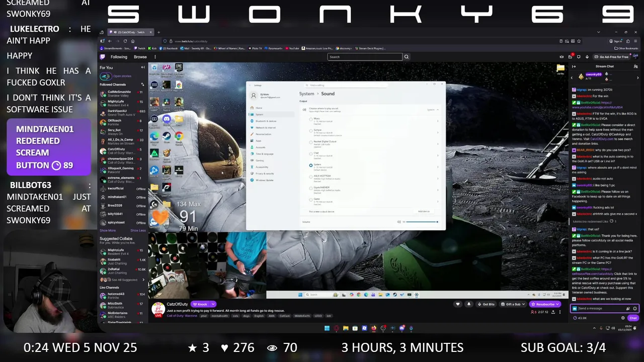Open CallMeSmashlie channel in sidebar
This screenshot has width=644, height=362.
click(123, 93)
